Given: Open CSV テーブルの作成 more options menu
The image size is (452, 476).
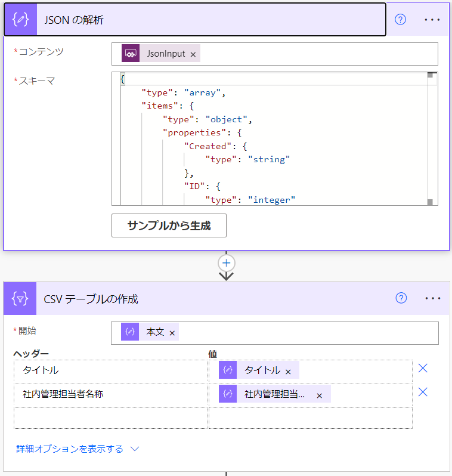Looking at the screenshot, I should pos(432,298).
